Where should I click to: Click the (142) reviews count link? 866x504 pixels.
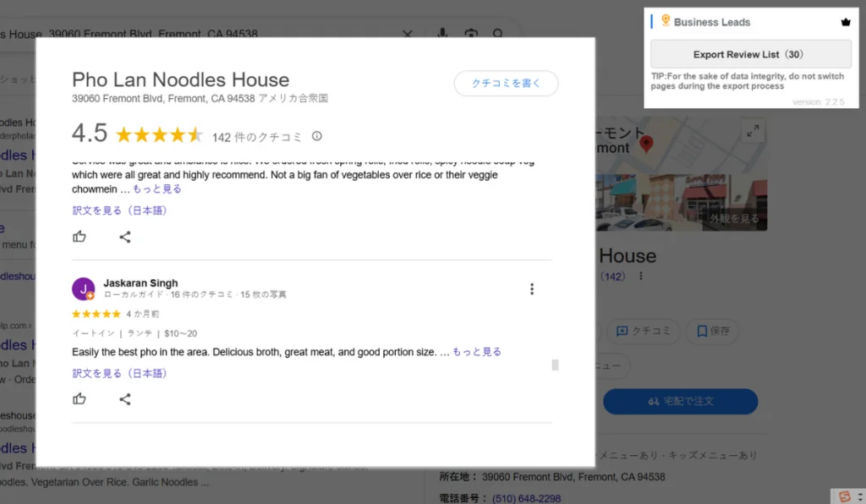[x=612, y=277]
